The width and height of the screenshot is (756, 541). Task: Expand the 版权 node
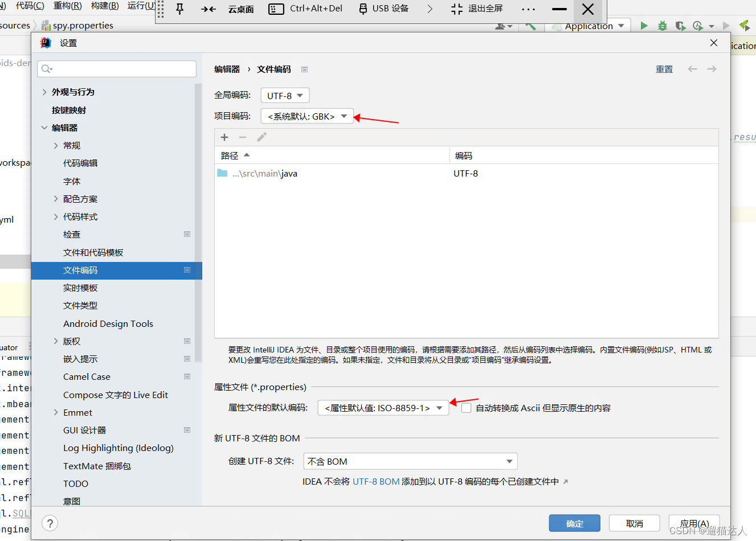[56, 341]
